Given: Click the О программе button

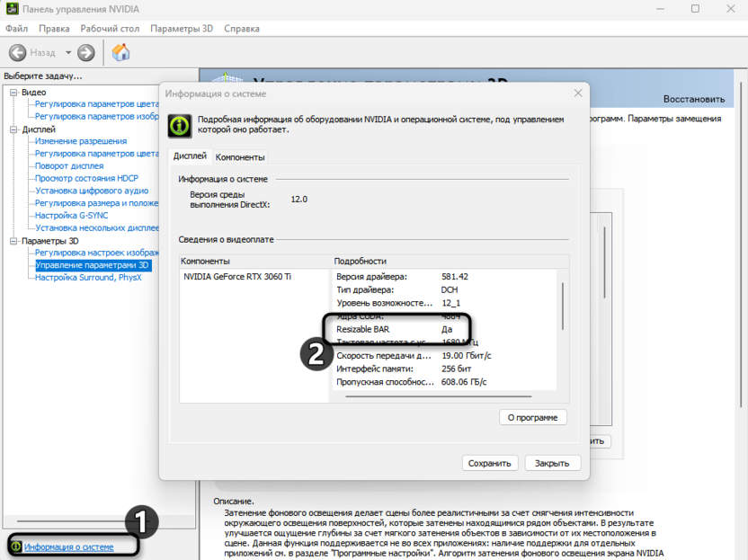Looking at the screenshot, I should [x=535, y=416].
